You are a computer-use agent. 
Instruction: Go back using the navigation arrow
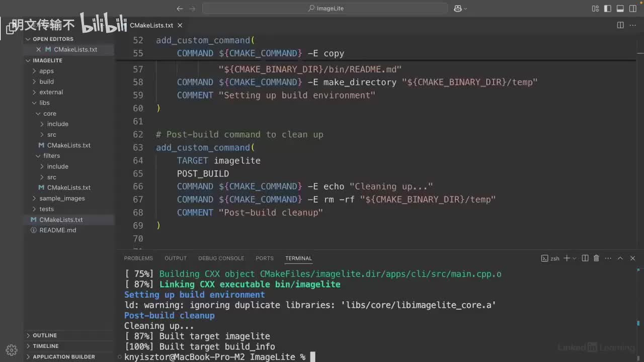(180, 9)
